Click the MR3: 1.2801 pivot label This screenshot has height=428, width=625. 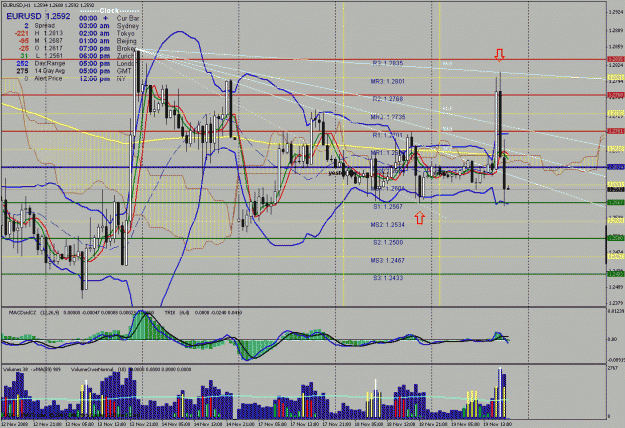click(387, 81)
